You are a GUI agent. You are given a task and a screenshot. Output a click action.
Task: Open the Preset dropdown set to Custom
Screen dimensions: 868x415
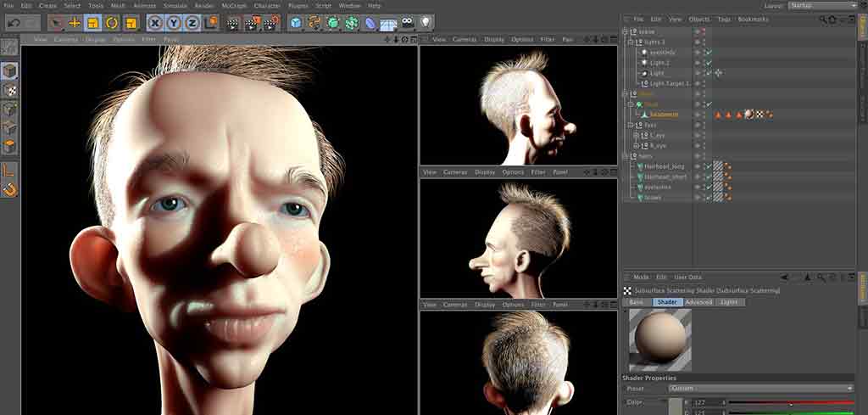click(760, 388)
